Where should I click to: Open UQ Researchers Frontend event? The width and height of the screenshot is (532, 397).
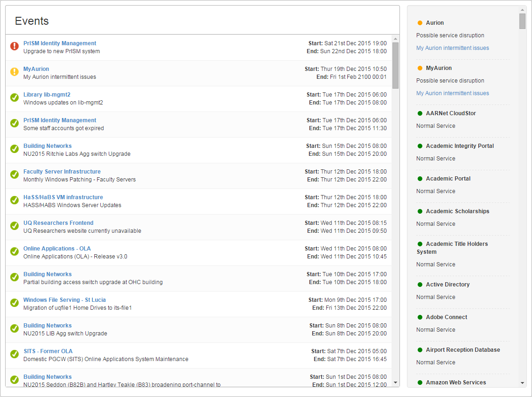click(x=58, y=223)
